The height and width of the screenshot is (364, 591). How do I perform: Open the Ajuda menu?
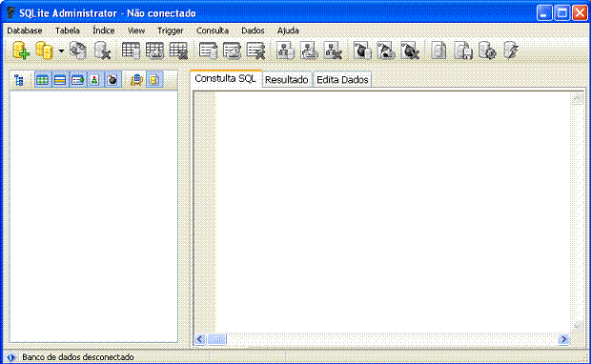pyautogui.click(x=288, y=30)
